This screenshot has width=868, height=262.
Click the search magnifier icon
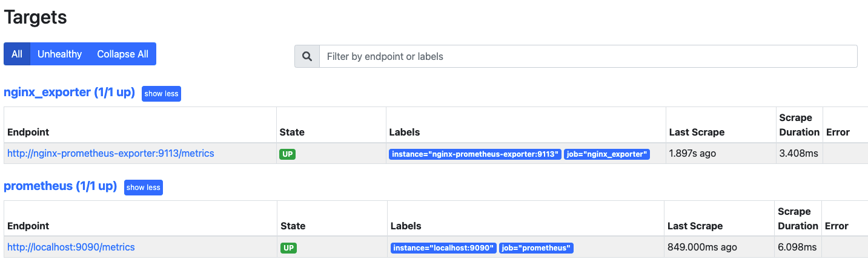[307, 56]
